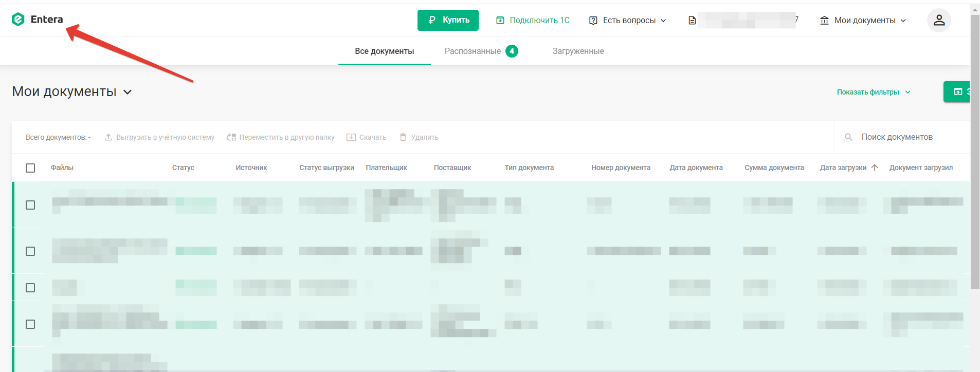
Task: Sort by Дата документа column header
Action: (x=696, y=168)
